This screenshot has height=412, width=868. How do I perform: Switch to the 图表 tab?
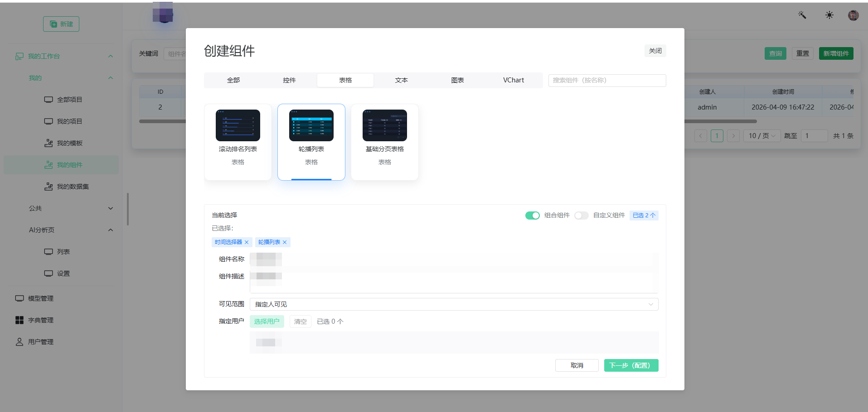(x=457, y=80)
